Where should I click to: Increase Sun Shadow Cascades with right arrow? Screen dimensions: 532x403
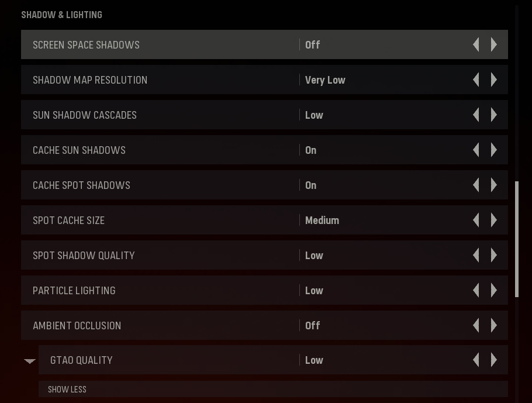click(x=493, y=115)
